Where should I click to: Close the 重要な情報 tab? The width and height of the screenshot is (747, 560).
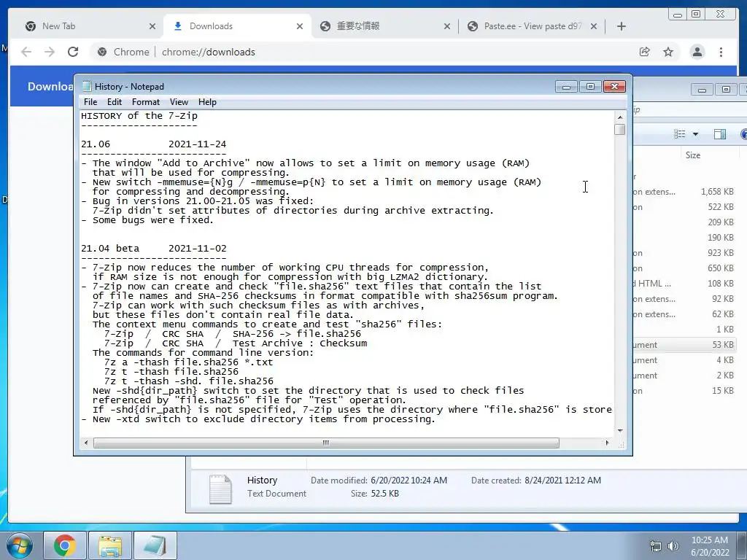pyautogui.click(x=447, y=27)
